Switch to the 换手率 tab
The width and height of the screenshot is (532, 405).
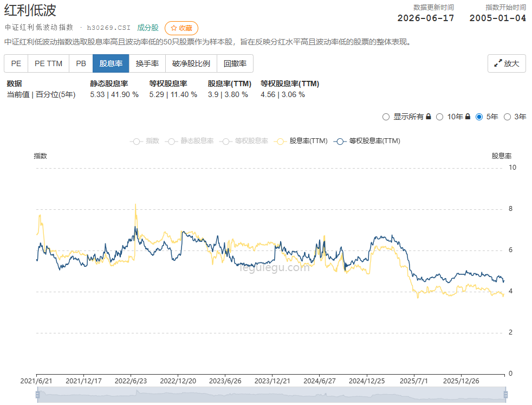point(147,63)
